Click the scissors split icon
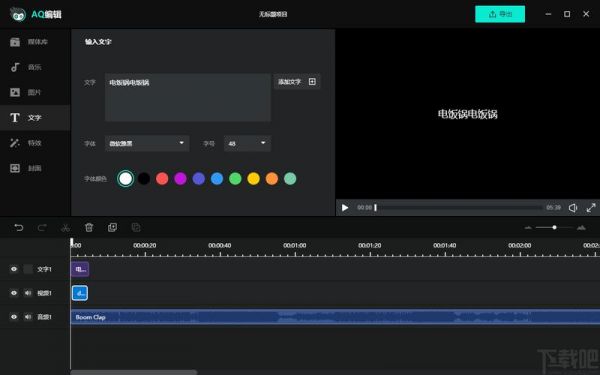Screen dimensions: 600x375 click(65, 228)
